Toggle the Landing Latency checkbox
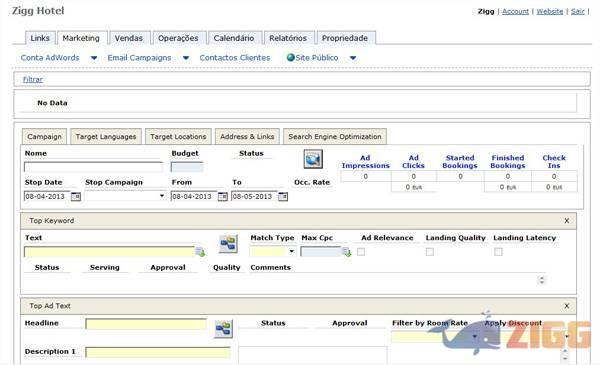This screenshot has height=365, width=600. point(498,252)
